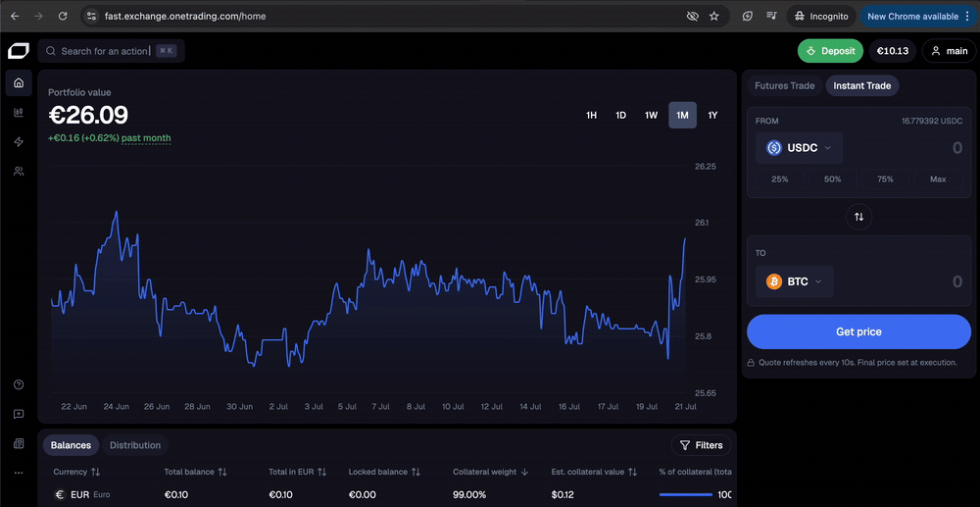Open the lightning bolt instant sidebar icon
The image size is (980, 507).
pyautogui.click(x=19, y=142)
